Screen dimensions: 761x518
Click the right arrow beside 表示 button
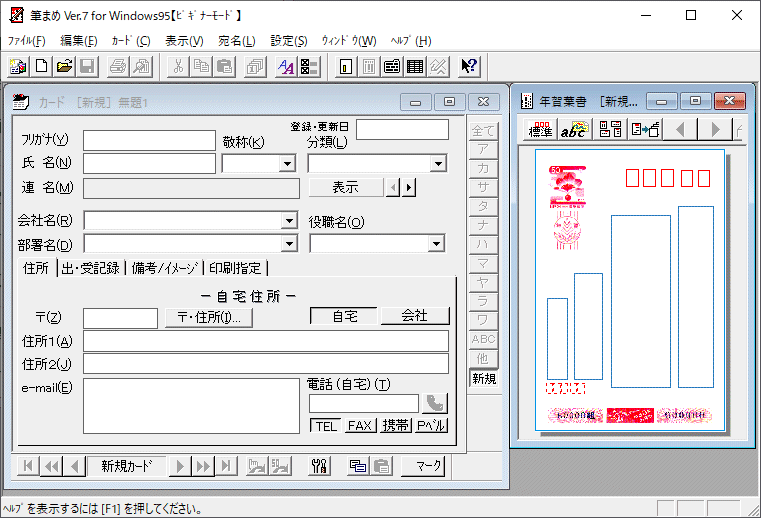(409, 187)
